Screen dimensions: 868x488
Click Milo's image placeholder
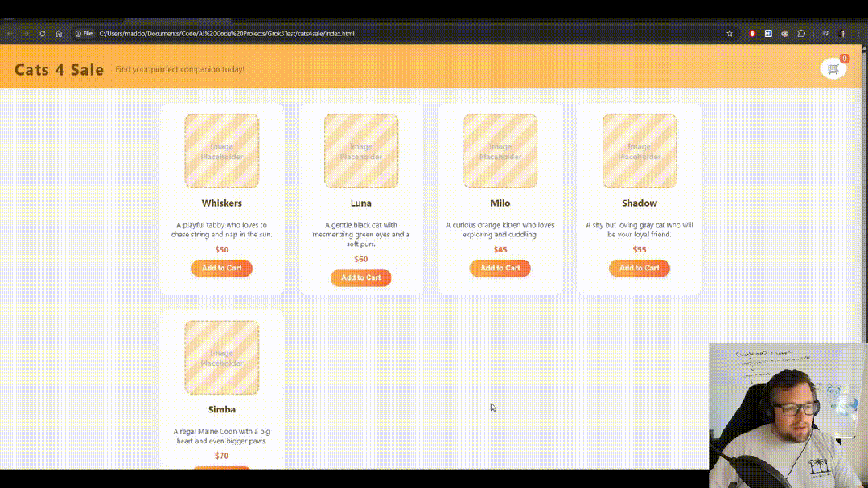500,151
